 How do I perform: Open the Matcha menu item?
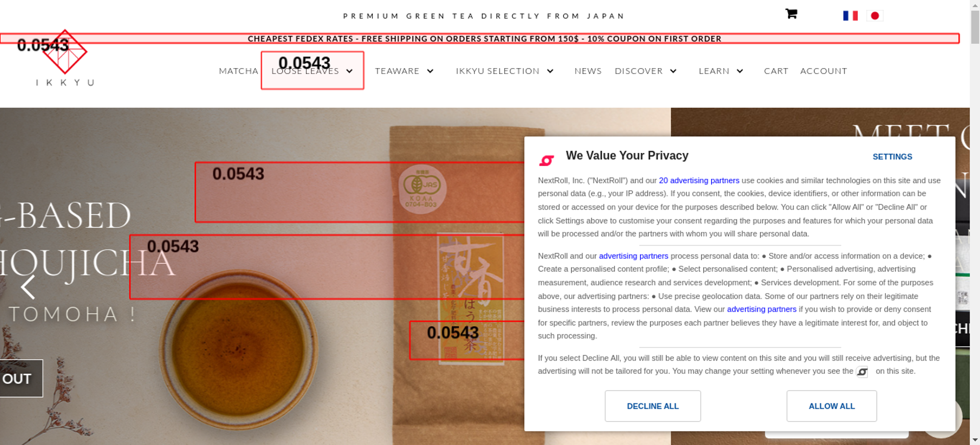coord(239,71)
